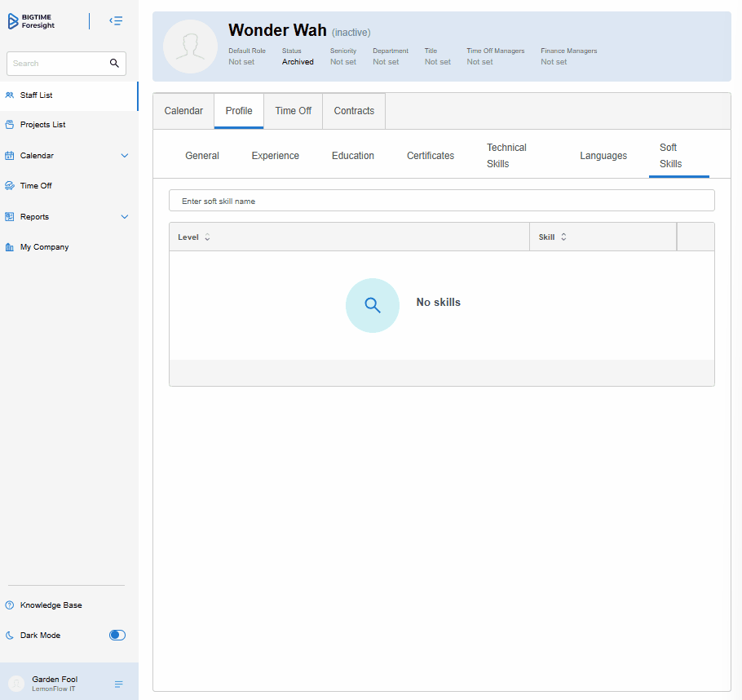The width and height of the screenshot is (742, 700).
Task: Click the 'Enter soft skill name' input
Action: pos(441,201)
